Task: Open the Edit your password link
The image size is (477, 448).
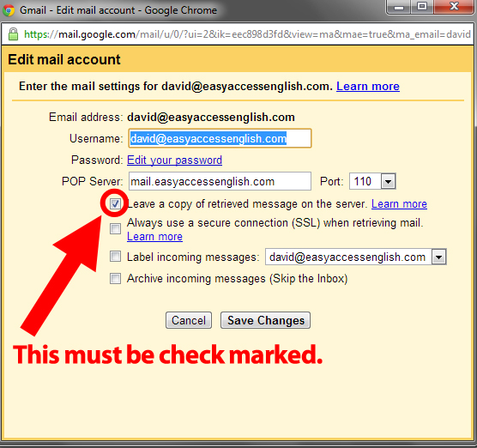Action: pyautogui.click(x=175, y=160)
